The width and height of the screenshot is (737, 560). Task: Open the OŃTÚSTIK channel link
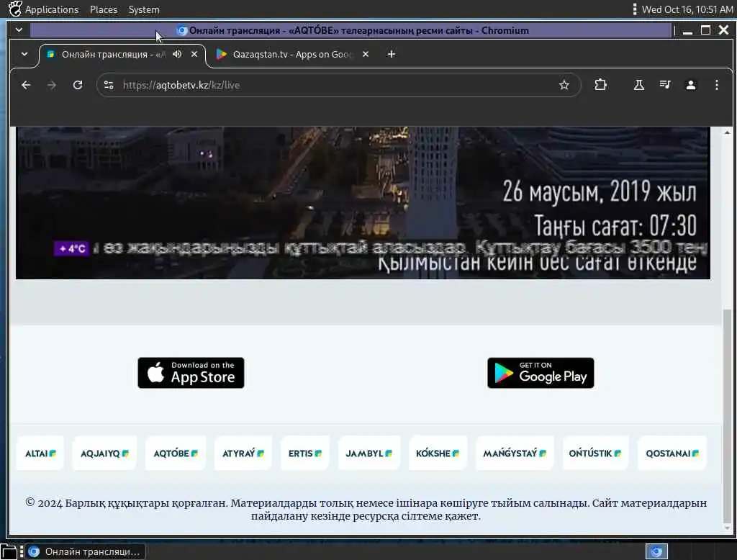click(x=595, y=453)
